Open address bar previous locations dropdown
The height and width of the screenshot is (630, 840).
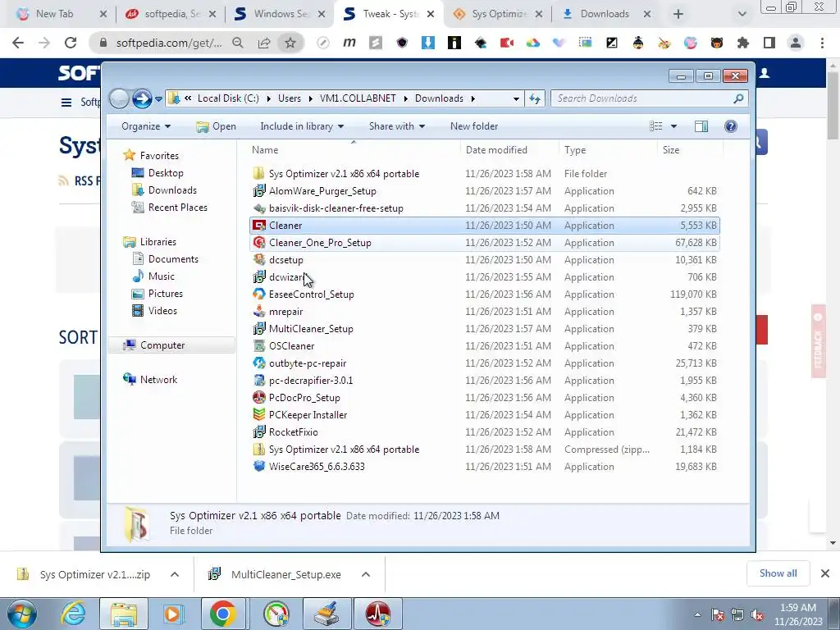point(516,98)
